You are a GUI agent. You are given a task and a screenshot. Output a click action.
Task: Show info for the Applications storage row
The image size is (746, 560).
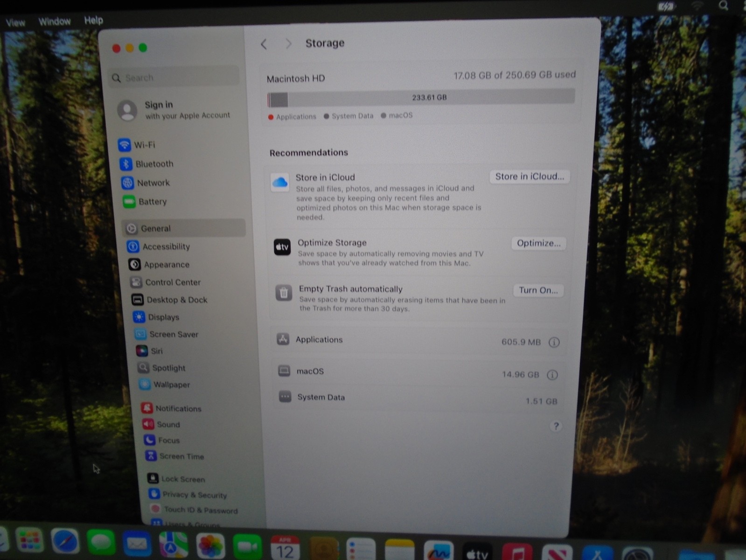click(x=554, y=342)
